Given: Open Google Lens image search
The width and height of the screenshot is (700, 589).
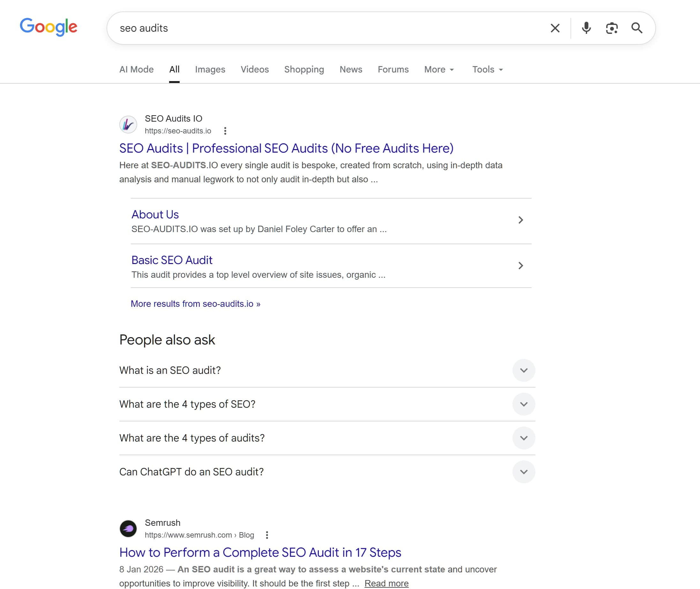Looking at the screenshot, I should pyautogui.click(x=612, y=28).
